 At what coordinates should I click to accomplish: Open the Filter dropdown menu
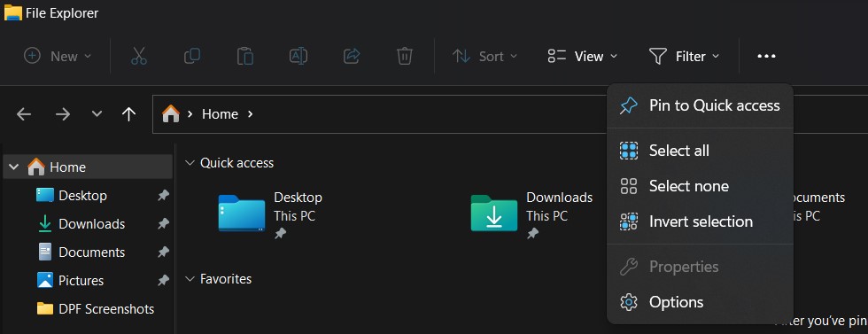(x=684, y=56)
